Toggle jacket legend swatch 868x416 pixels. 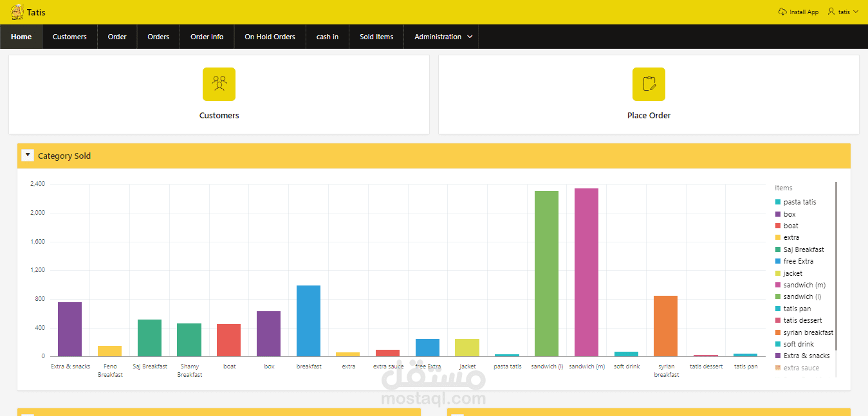(x=778, y=273)
